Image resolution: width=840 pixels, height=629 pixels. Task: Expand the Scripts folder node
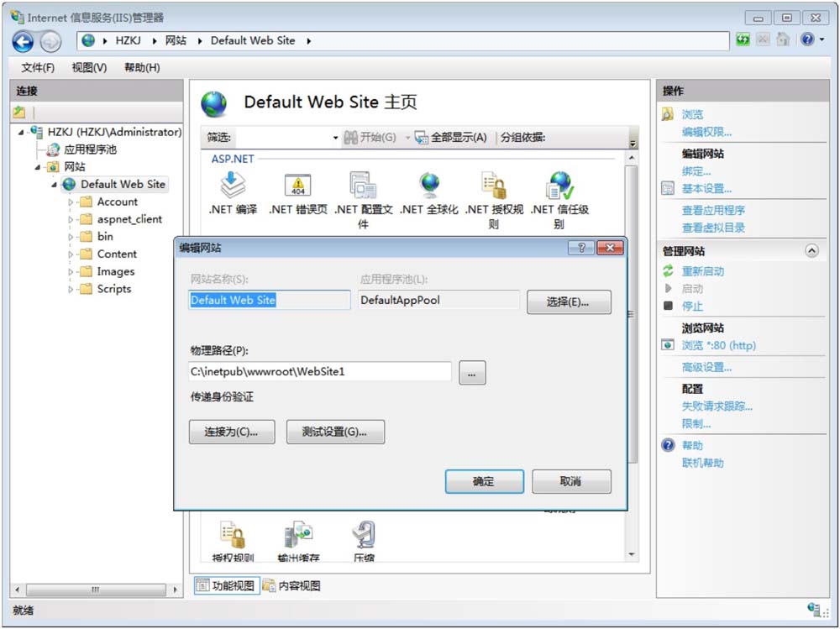(x=71, y=290)
